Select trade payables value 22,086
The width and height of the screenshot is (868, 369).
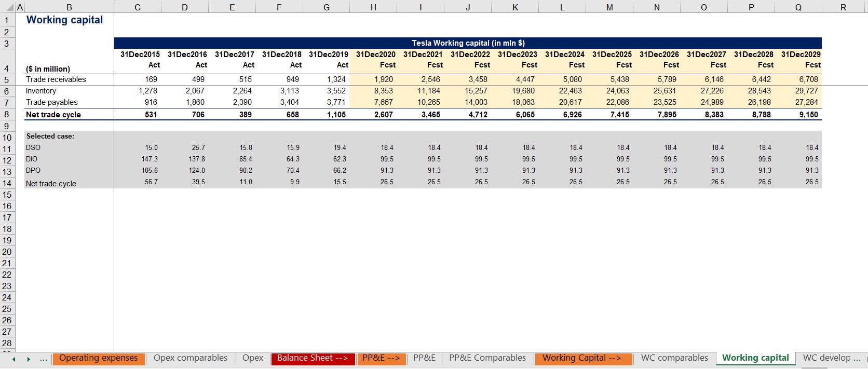618,102
